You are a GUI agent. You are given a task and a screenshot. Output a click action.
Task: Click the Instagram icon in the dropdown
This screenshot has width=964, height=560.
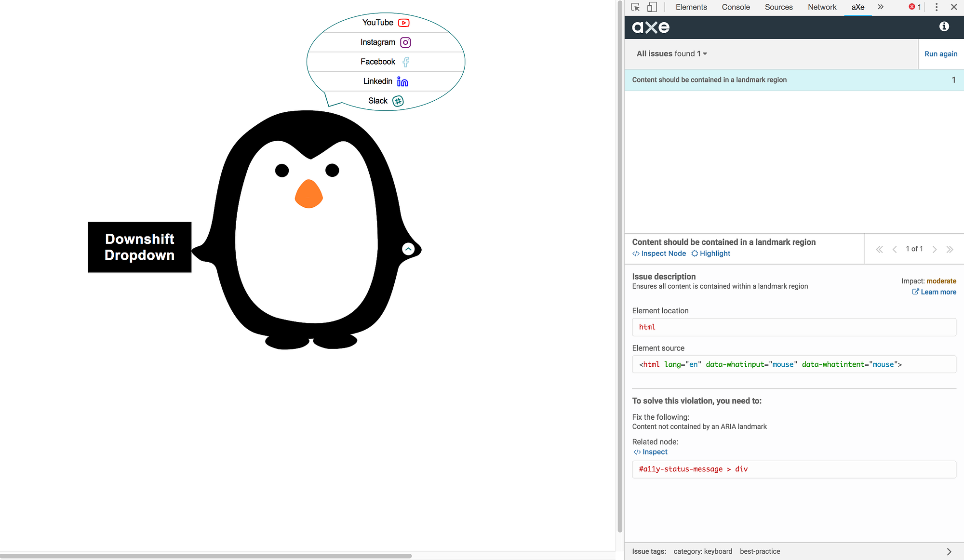(405, 42)
